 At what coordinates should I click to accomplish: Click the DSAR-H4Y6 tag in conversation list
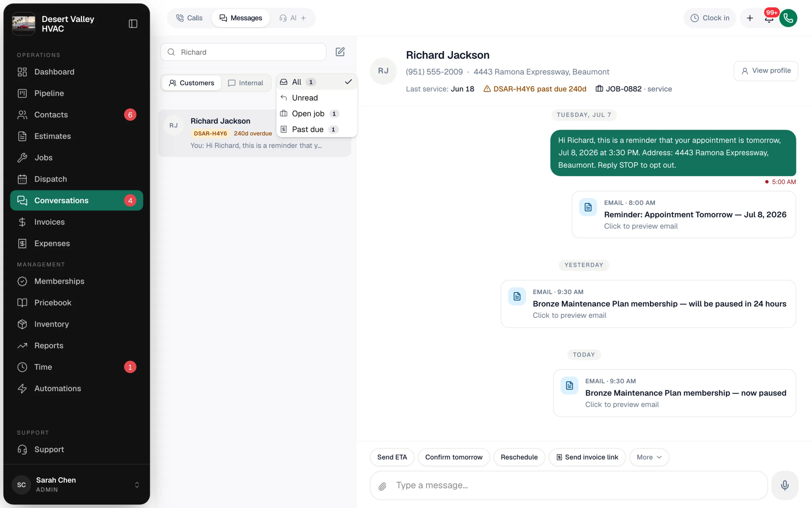[210, 133]
